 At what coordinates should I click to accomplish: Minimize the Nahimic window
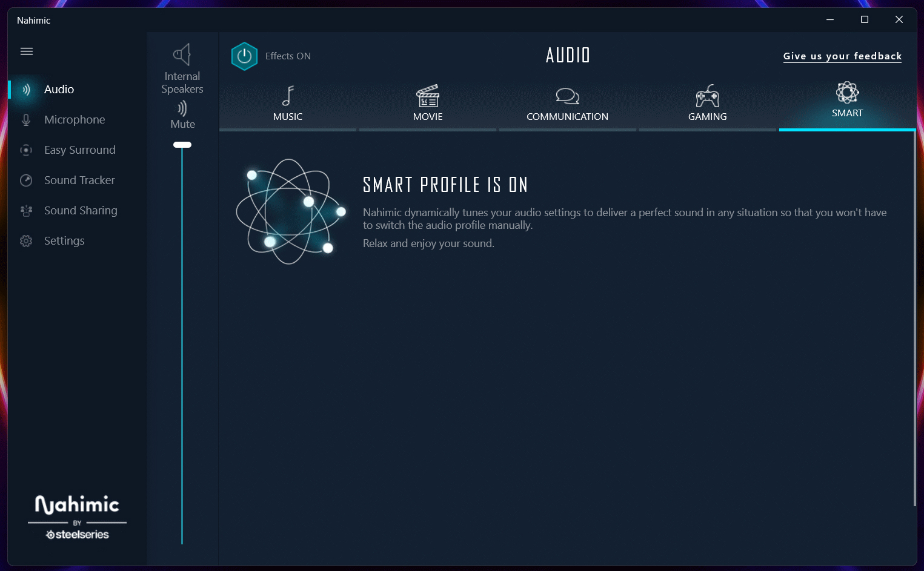(830, 20)
